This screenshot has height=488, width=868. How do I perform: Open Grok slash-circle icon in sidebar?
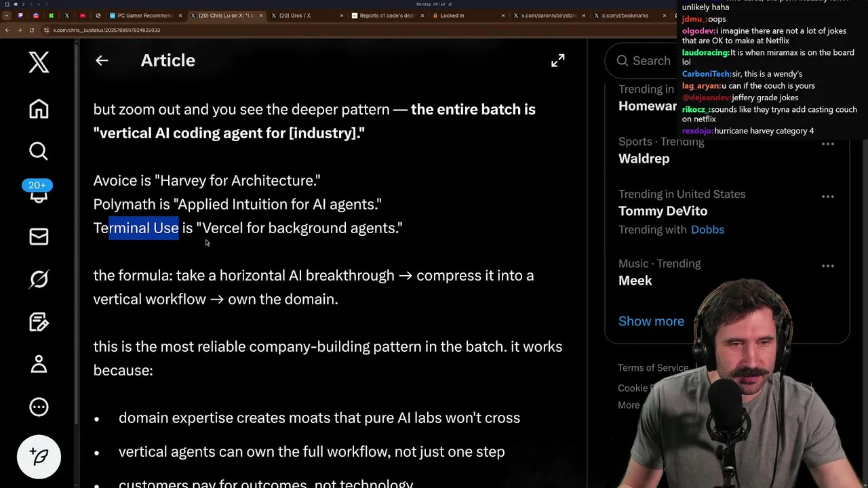click(39, 279)
